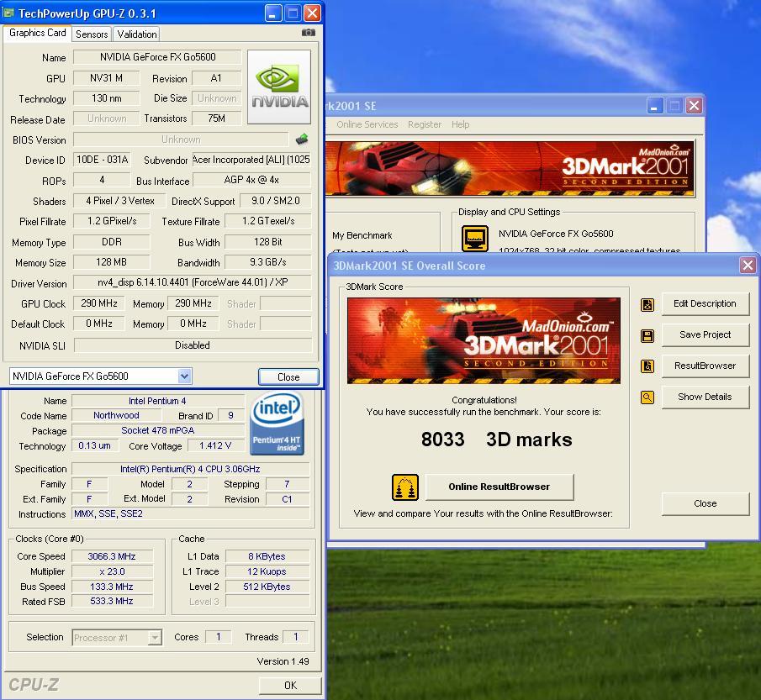
Task: Click the ResultBrowser button
Action: pos(705,366)
